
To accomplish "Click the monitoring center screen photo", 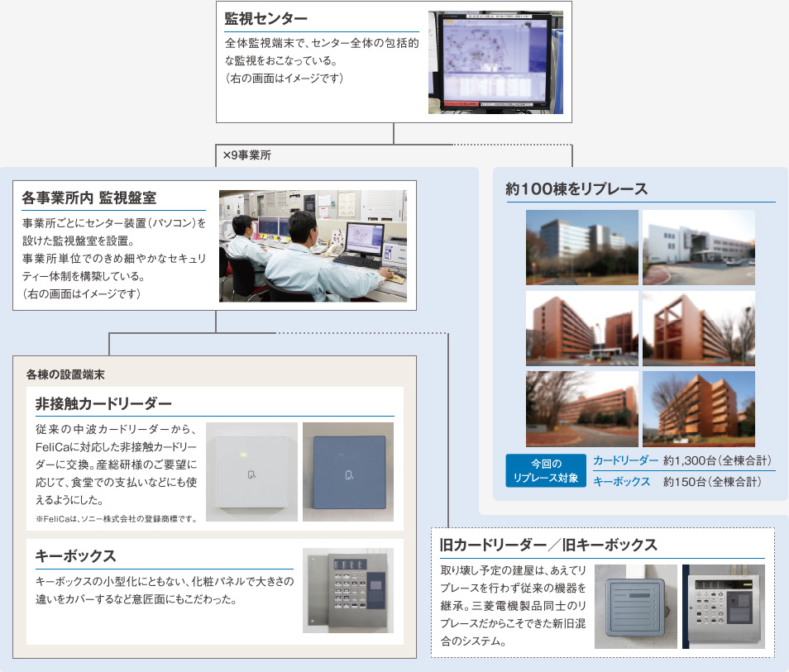I will pyautogui.click(x=495, y=63).
